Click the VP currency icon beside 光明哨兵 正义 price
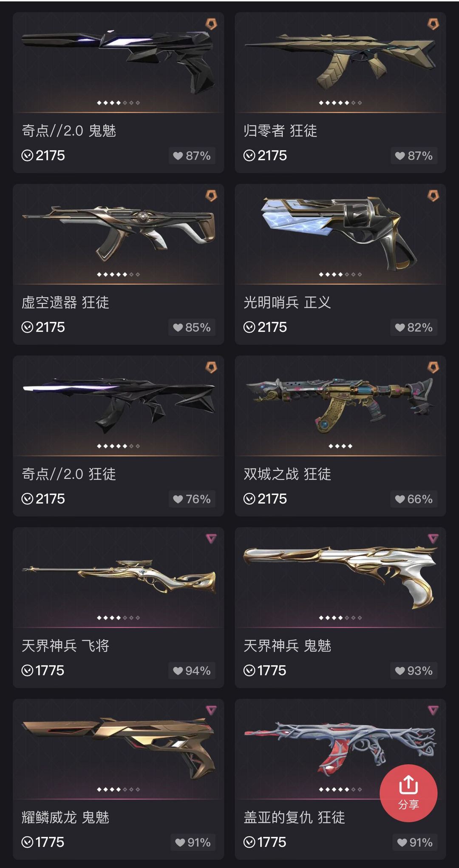This screenshot has width=459, height=868. 249,327
